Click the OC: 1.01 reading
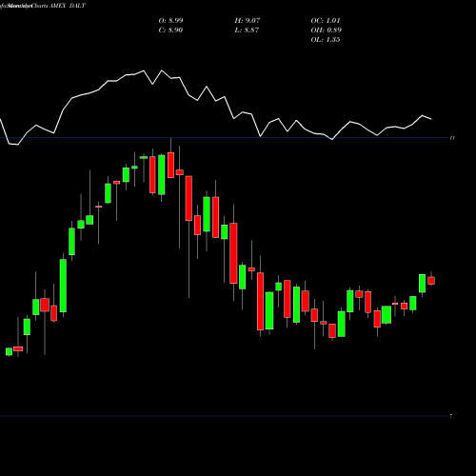 pos(326,21)
